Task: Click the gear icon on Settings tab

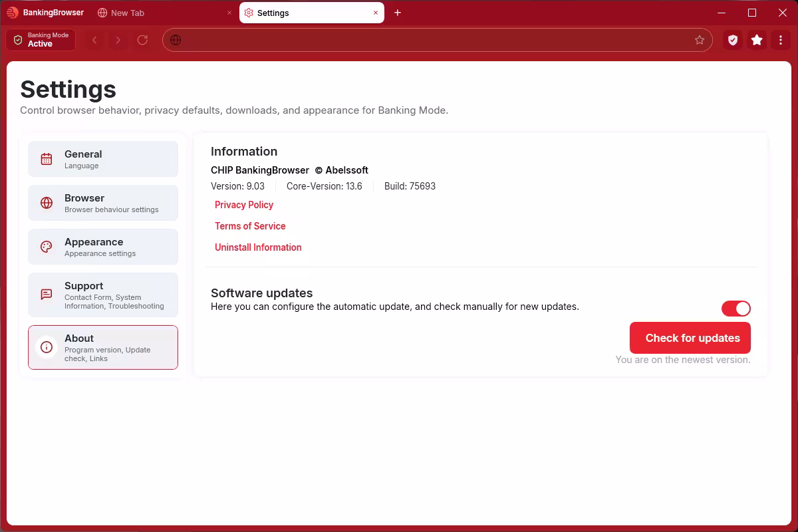Action: pyautogui.click(x=249, y=13)
